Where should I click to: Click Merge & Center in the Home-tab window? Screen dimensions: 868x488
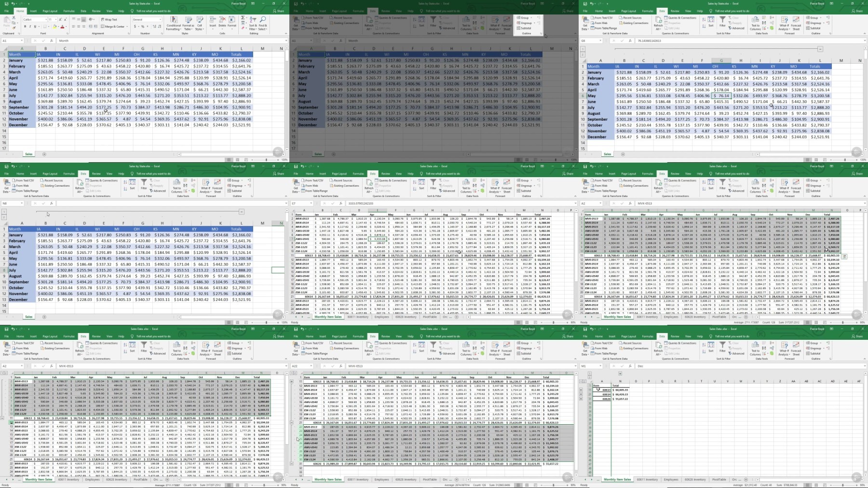(113, 27)
